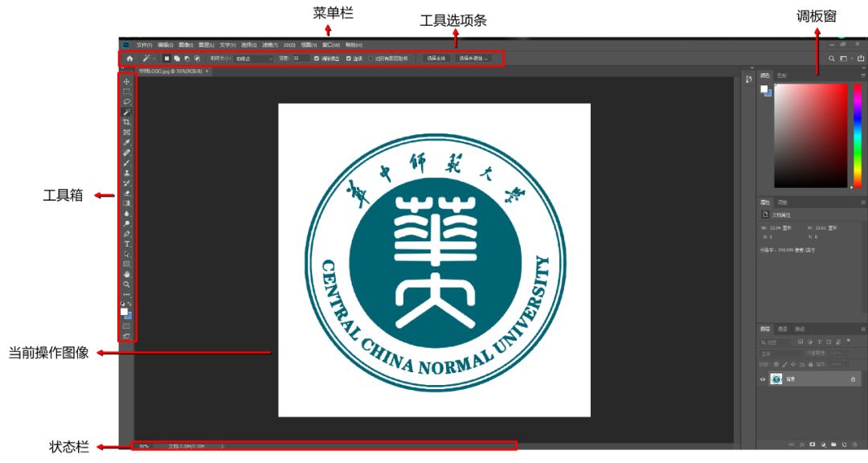Screen dimensions: 868x463
Task: Choose Add to Selection mode
Action: [177, 58]
